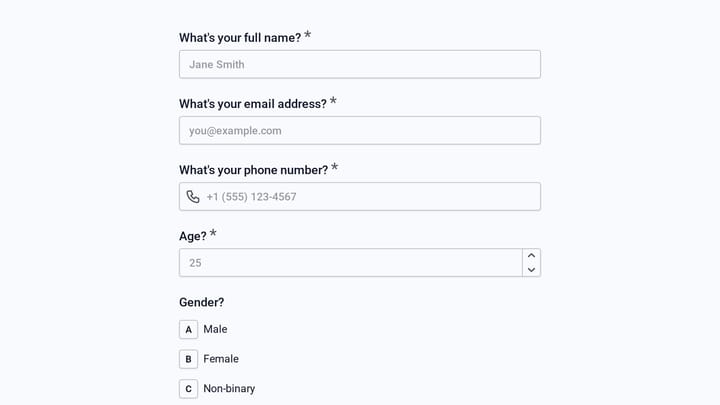Focus the email address field
Image resolution: width=720 pixels, height=405 pixels.
click(360, 130)
